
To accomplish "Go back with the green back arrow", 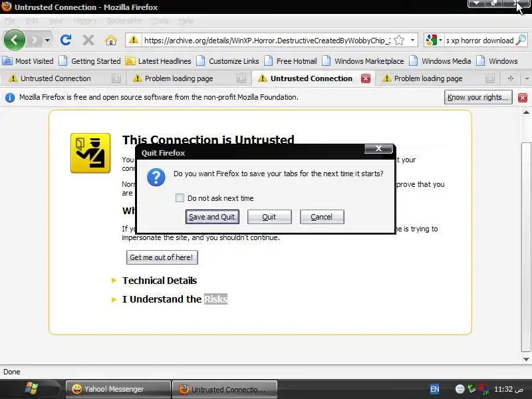I will pos(15,40).
